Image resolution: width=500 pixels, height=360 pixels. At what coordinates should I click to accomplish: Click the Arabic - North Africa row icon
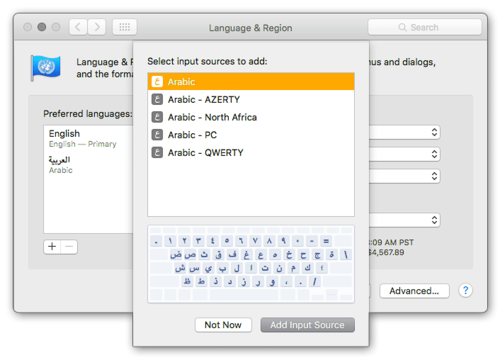tap(157, 117)
